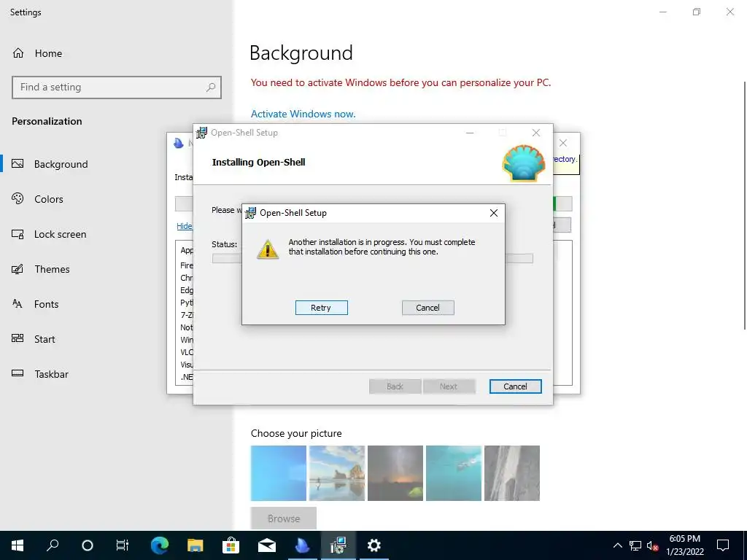Click the Activate Windows now link
The width and height of the screenshot is (747, 560).
click(303, 114)
